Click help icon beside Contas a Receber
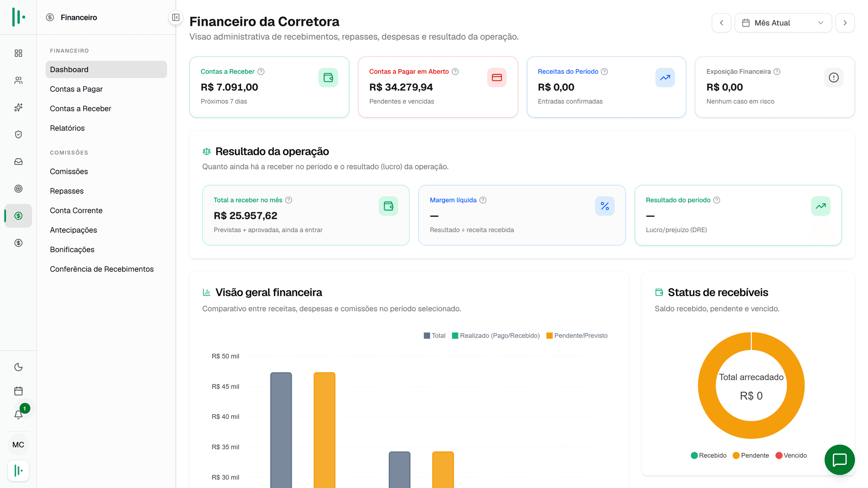The width and height of the screenshot is (868, 488). point(261,71)
